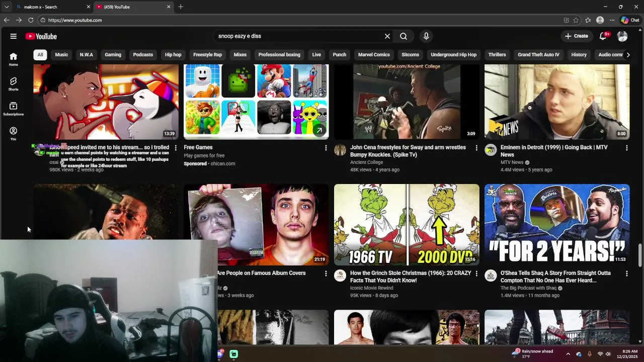Image resolution: width=644 pixels, height=362 pixels.
Task: Open The Big Podcast with Shaq avatar
Action: coord(491,276)
